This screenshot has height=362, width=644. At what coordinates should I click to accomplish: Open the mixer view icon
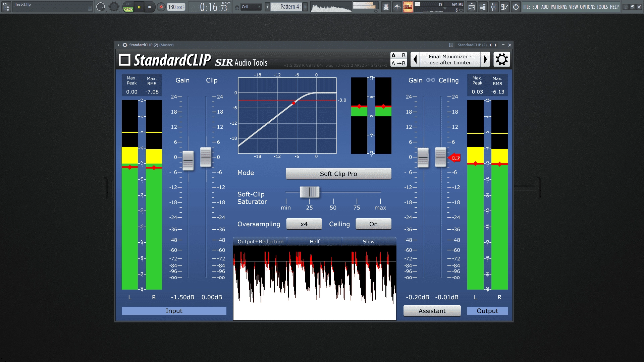click(494, 7)
